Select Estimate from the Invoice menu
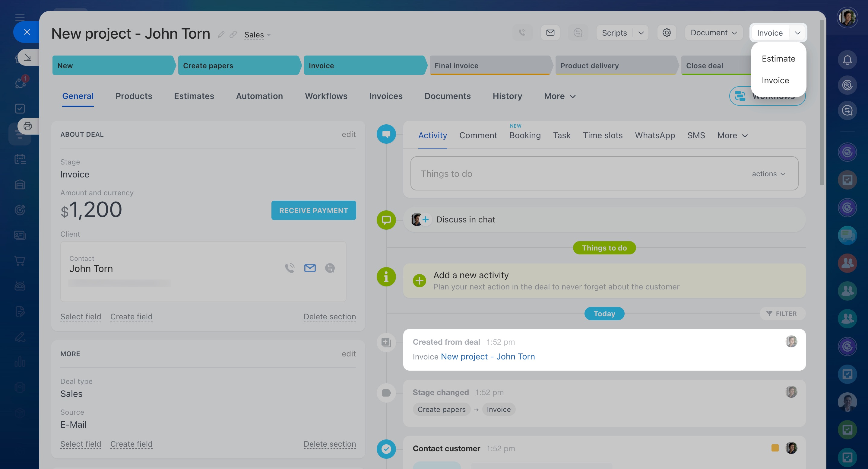 [x=778, y=59]
